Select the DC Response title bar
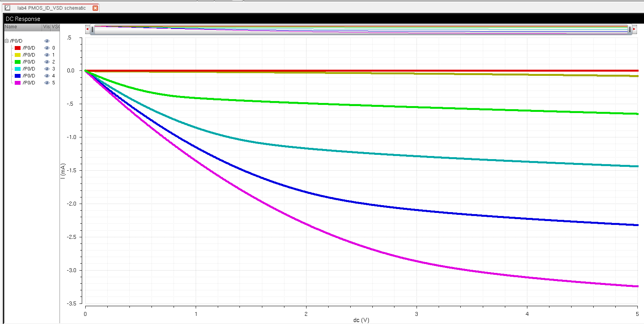This screenshot has height=324, width=644. (x=324, y=19)
